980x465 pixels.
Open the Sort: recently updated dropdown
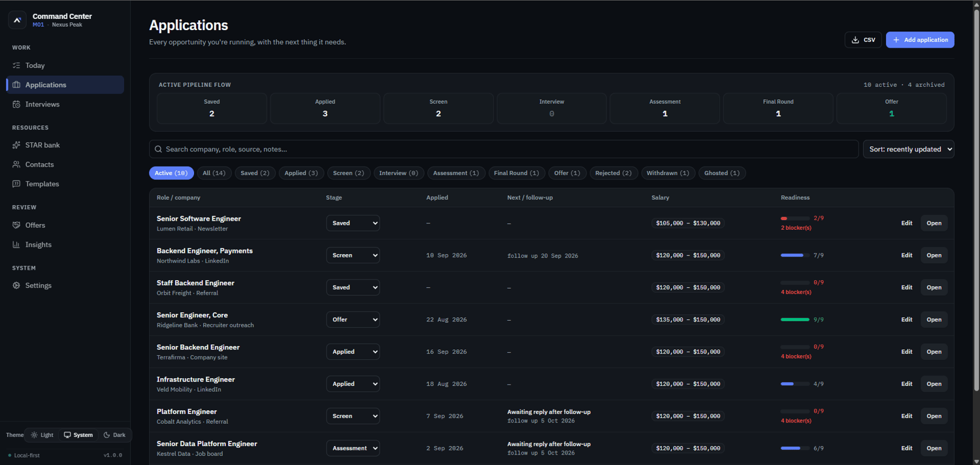[908, 149]
